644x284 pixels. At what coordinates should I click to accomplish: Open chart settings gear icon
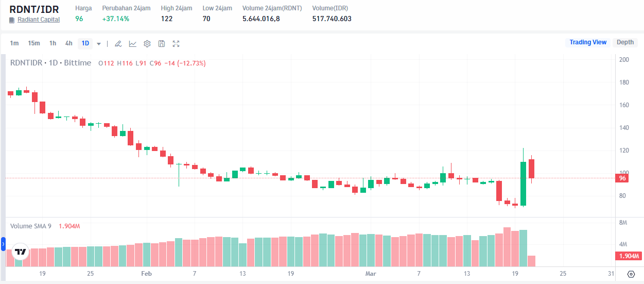coord(147,44)
